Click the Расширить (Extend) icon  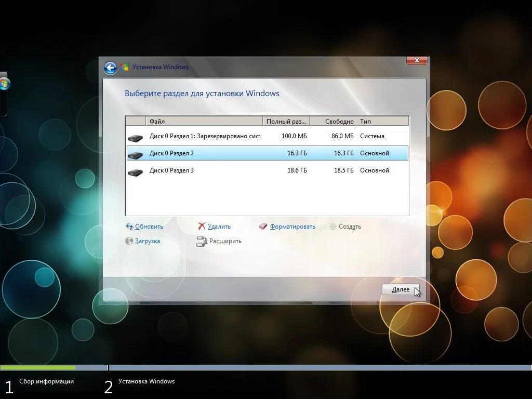pos(202,241)
